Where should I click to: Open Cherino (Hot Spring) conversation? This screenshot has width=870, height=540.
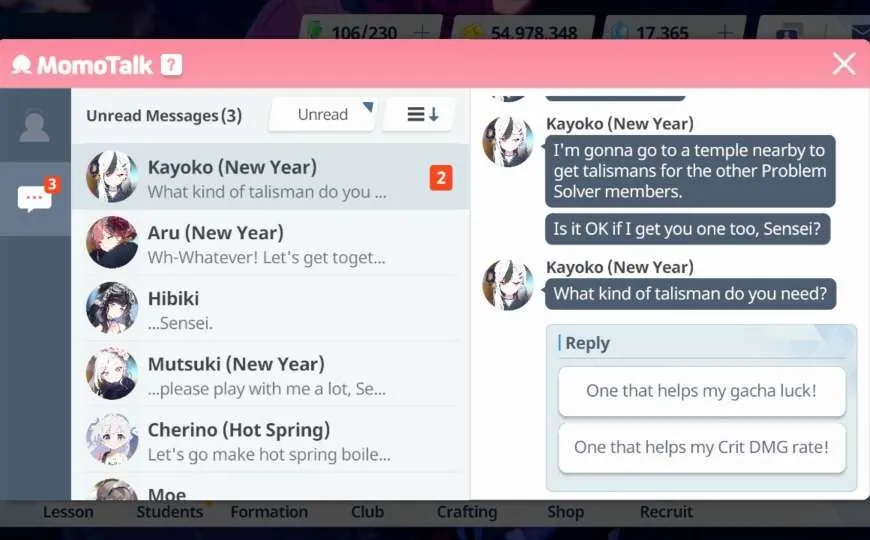[x=271, y=440]
